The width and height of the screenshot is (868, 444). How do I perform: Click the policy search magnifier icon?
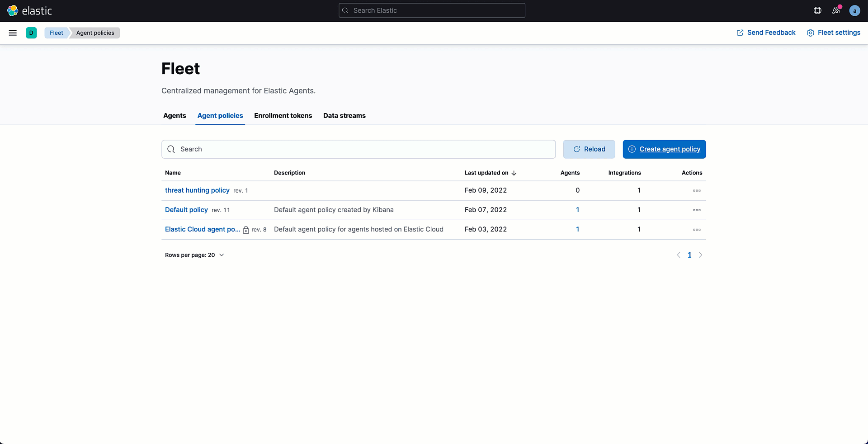(x=171, y=149)
